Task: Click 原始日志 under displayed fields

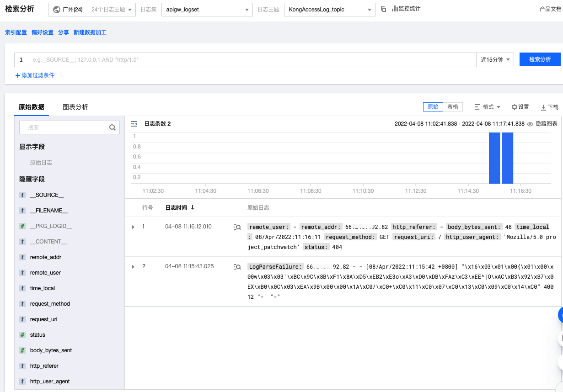Action: [x=41, y=163]
